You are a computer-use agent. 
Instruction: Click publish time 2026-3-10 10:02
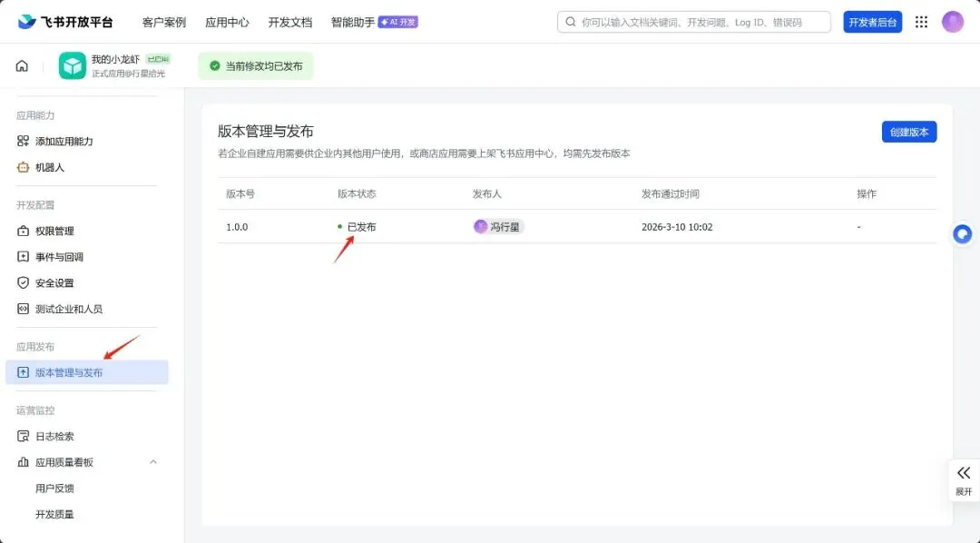tap(677, 227)
